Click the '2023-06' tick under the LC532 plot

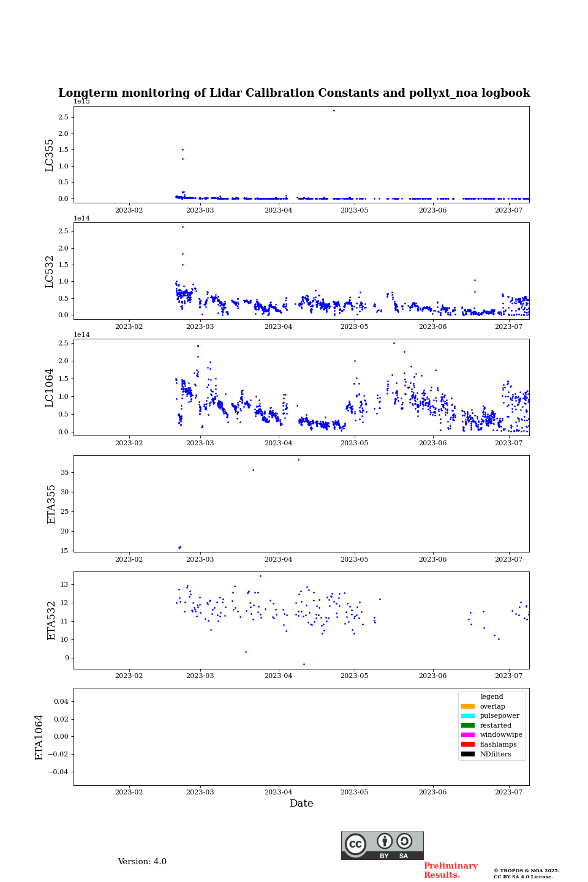pos(432,326)
